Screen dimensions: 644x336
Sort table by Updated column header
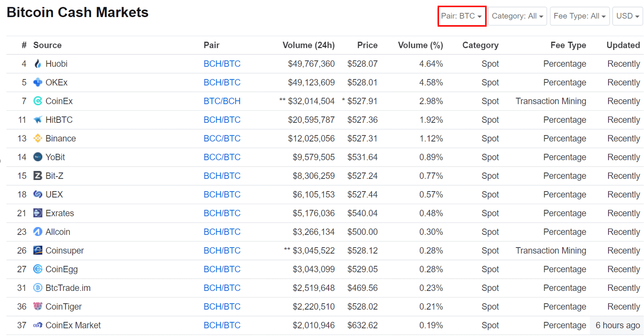coord(623,45)
